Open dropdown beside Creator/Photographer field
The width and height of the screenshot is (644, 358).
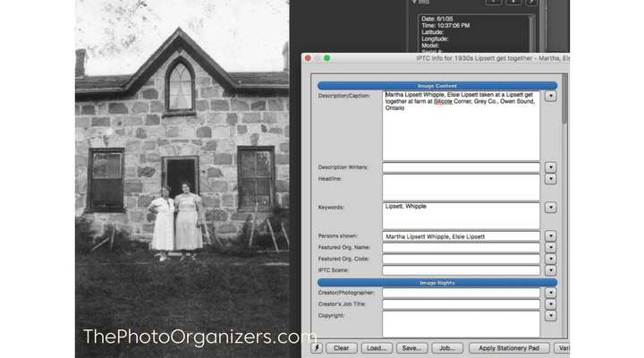[x=551, y=293]
